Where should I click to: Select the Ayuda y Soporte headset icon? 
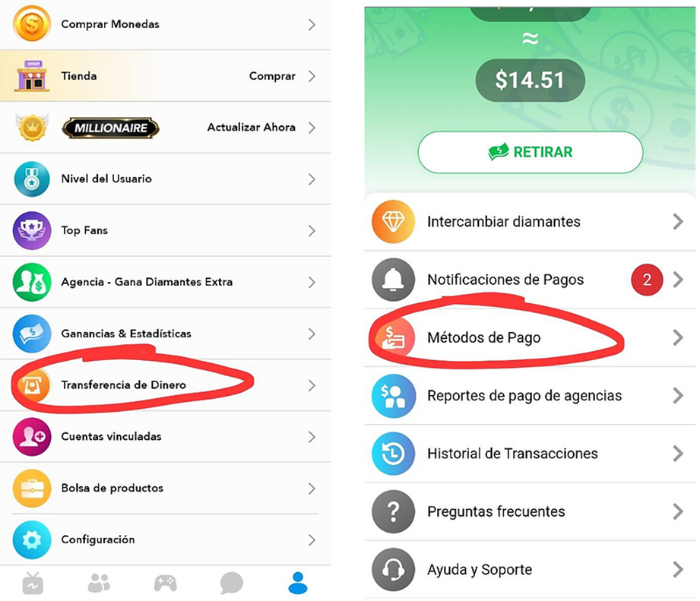click(x=393, y=570)
